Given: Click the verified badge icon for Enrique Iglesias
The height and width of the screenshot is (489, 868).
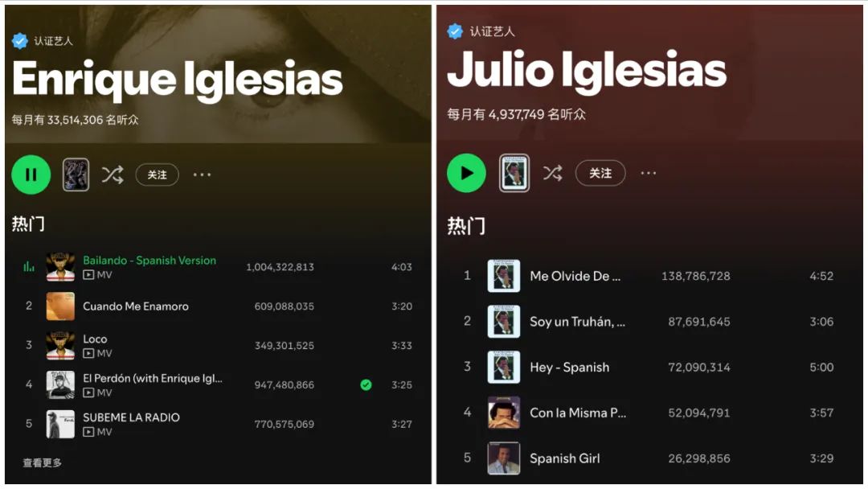Looking at the screenshot, I should (x=20, y=41).
